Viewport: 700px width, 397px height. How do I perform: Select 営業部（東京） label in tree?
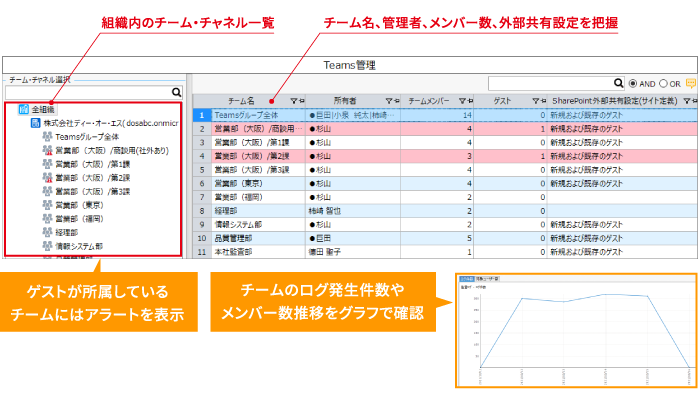click(79, 205)
